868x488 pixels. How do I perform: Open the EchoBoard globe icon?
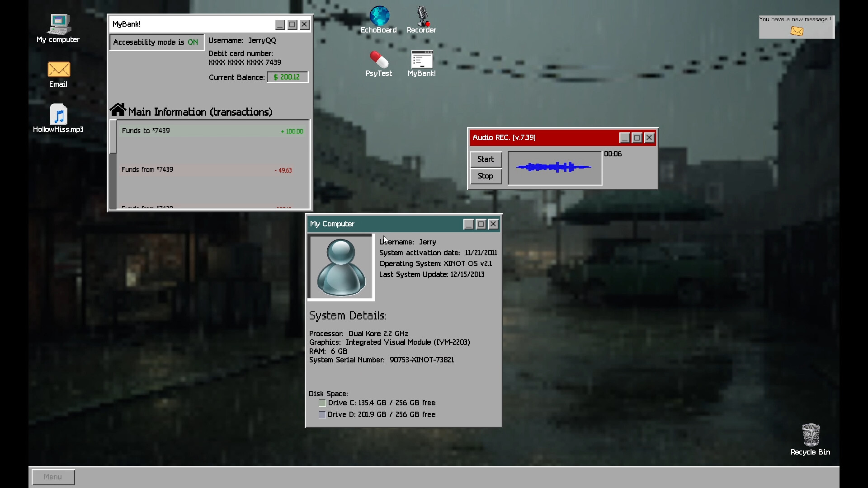tap(379, 16)
